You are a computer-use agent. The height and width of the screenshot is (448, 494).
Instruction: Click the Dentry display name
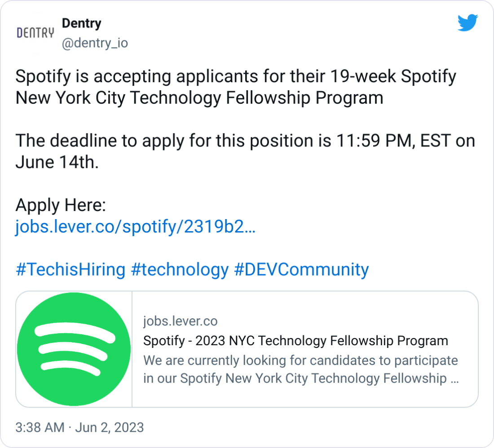81,23
